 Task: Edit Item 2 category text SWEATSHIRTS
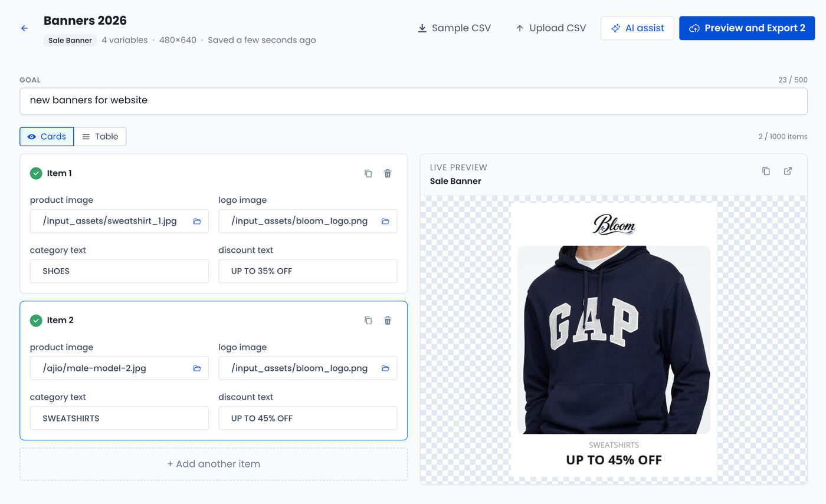click(119, 418)
